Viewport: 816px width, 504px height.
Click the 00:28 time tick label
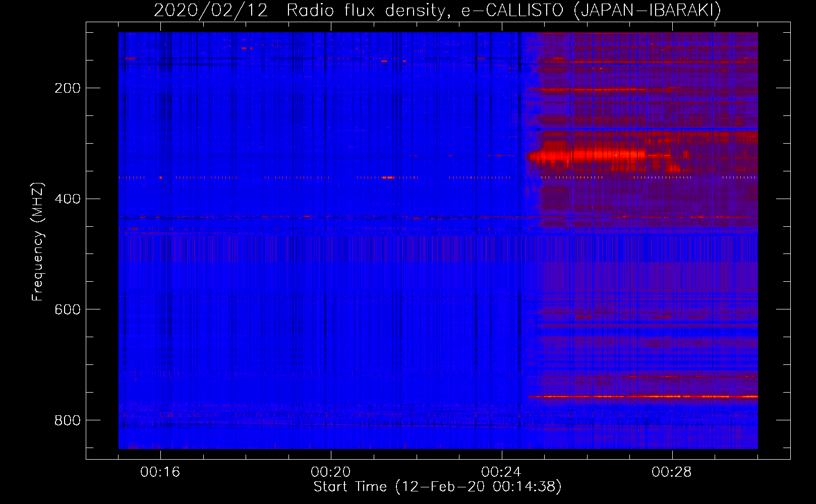point(671,472)
